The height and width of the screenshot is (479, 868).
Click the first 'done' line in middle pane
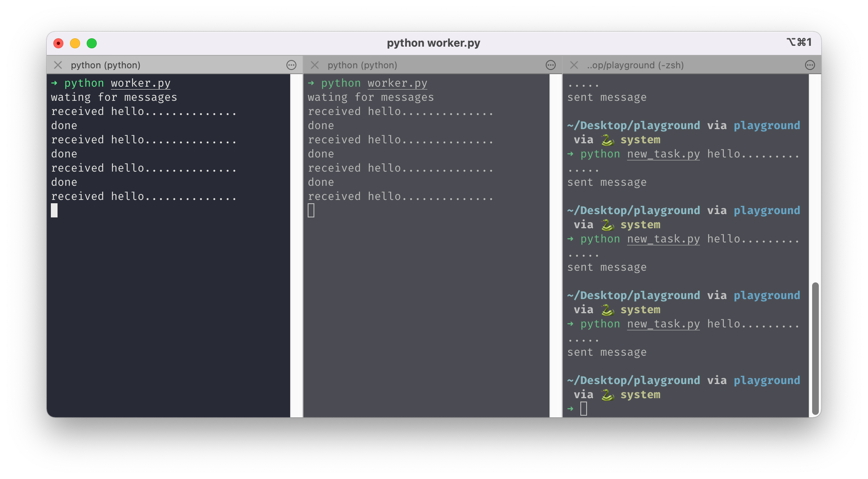click(x=321, y=126)
